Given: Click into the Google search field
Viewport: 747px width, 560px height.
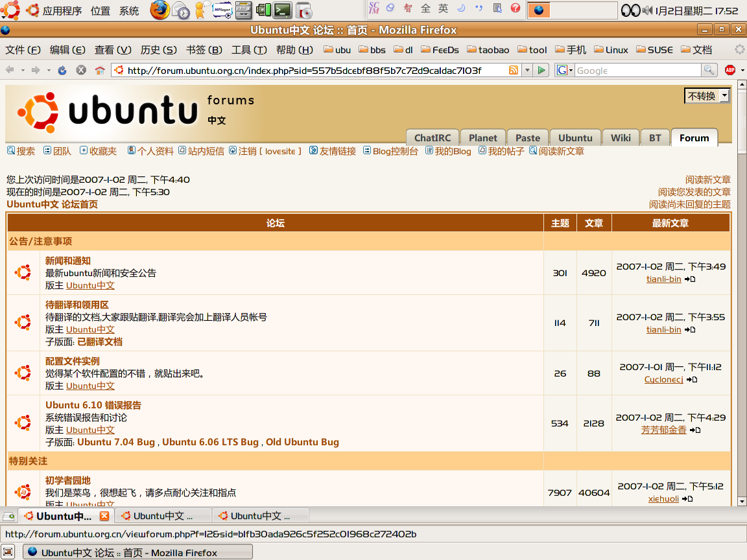Looking at the screenshot, I should [x=638, y=71].
